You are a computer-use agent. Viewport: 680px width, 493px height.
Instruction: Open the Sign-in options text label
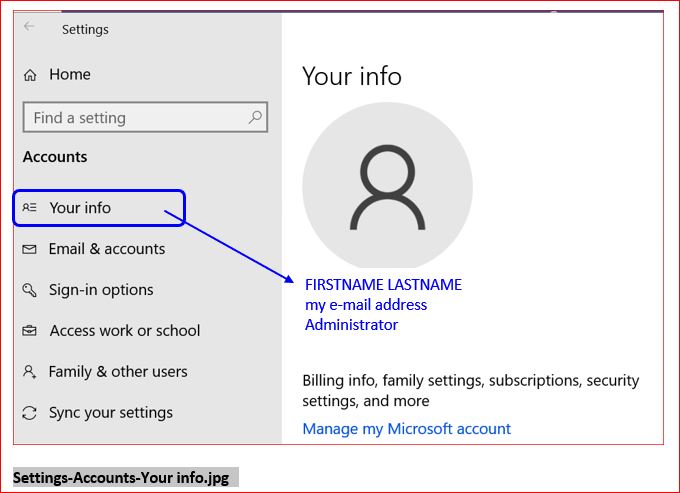[x=101, y=290]
